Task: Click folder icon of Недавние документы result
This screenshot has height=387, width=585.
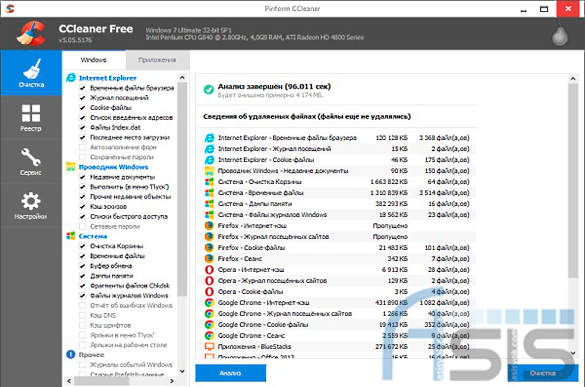Action: click(209, 171)
